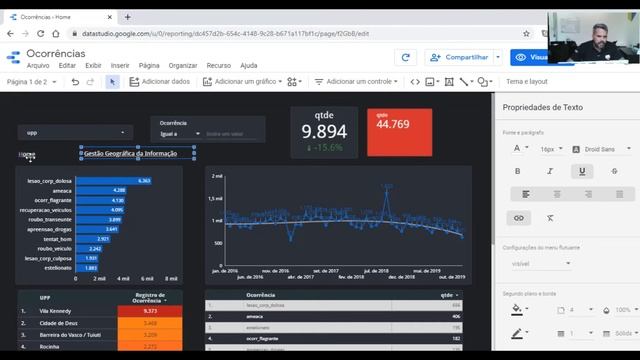Open border color pencil picker
Image resolution: width=640 pixels, height=360 pixels.
[x=519, y=334]
